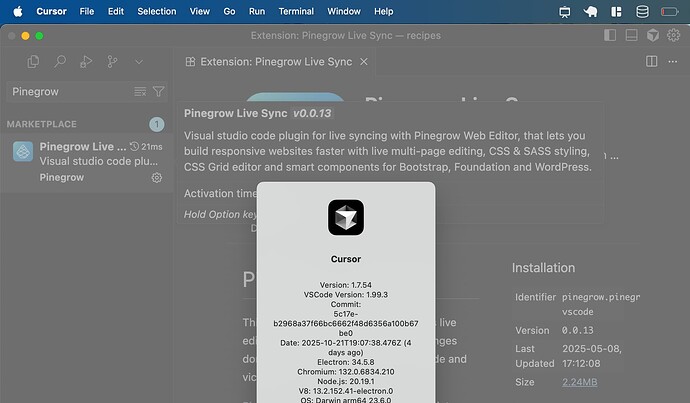Toggle the primary sidebar visibility
Viewport: 690px width, 403px height.
tap(610, 35)
